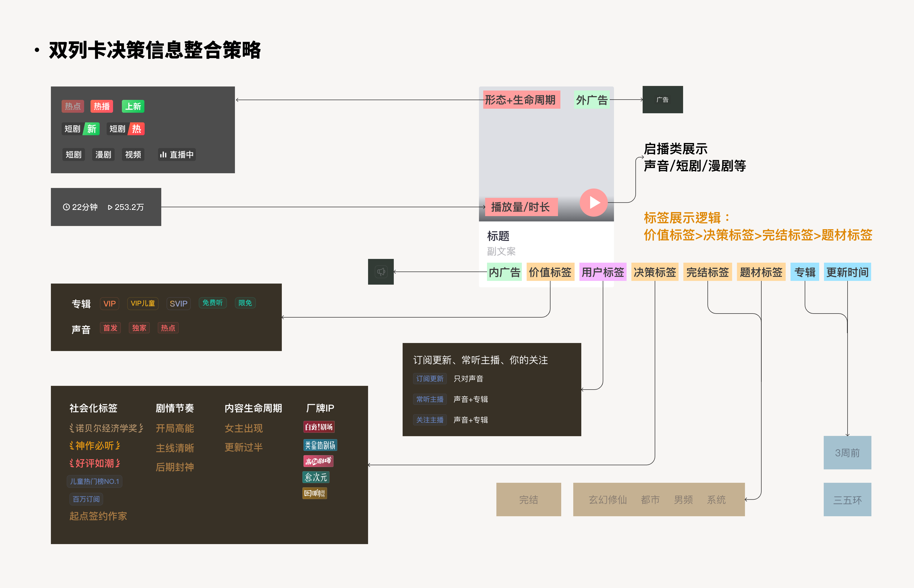
Task: Select the VIP儿童 badge
Action: [x=143, y=304]
